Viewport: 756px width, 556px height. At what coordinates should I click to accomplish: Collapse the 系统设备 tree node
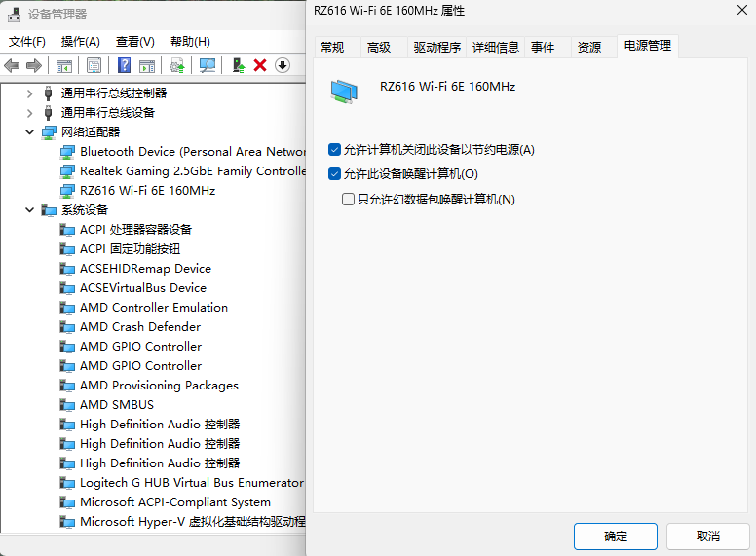(x=29, y=210)
